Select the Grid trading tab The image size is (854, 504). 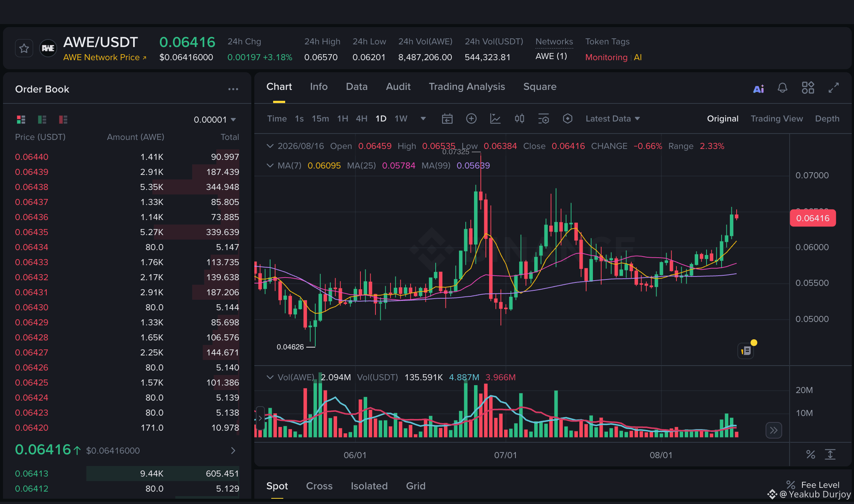[x=416, y=486]
